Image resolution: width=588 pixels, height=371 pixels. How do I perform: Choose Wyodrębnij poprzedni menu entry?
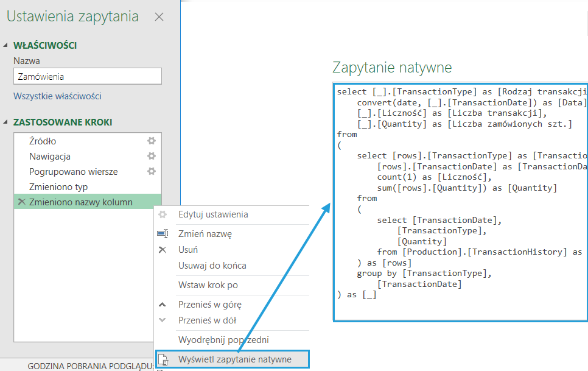pyautogui.click(x=223, y=340)
